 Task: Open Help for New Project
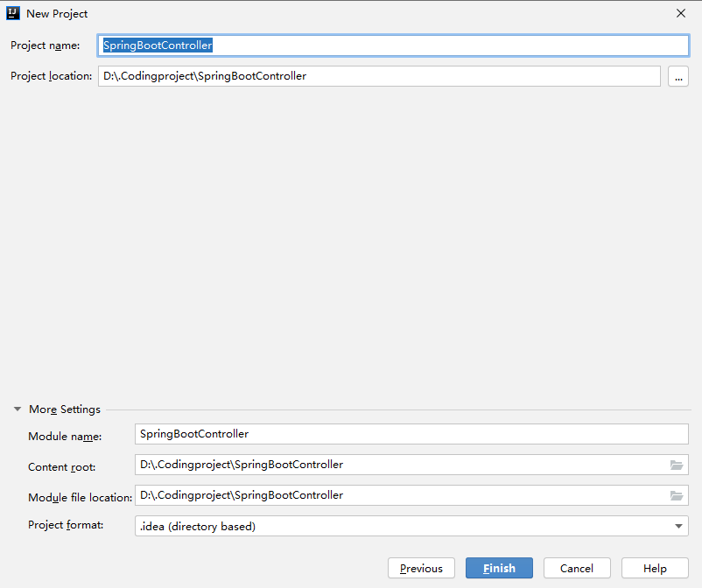pyautogui.click(x=655, y=568)
